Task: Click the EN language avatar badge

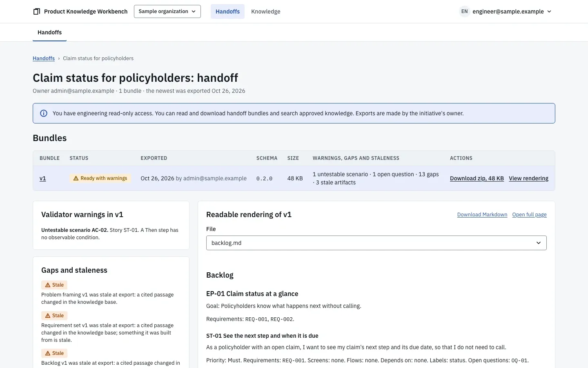Action: pos(464,11)
